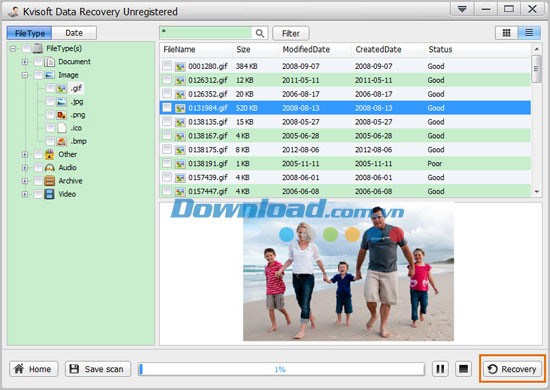
Task: Tick the FileType(s) root checkbox
Action: pos(26,48)
